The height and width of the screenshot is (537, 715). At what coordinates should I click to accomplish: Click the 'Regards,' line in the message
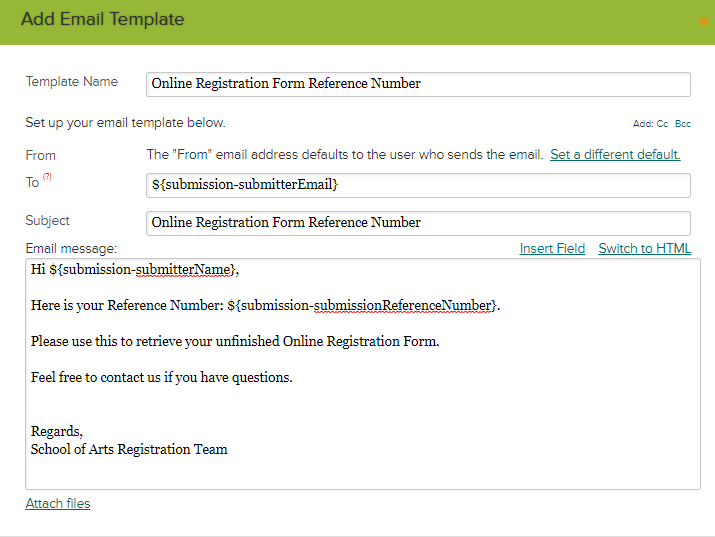click(57, 431)
